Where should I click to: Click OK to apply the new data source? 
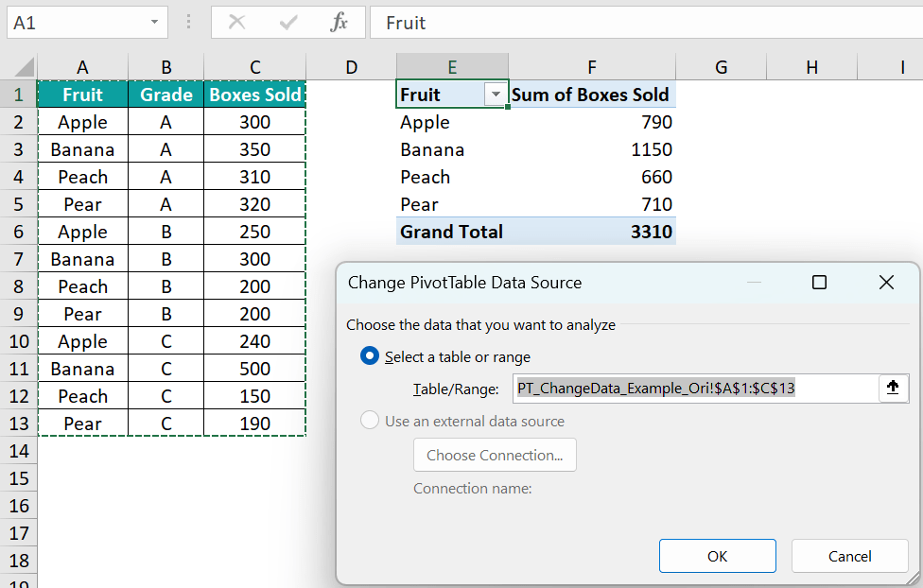(x=717, y=556)
